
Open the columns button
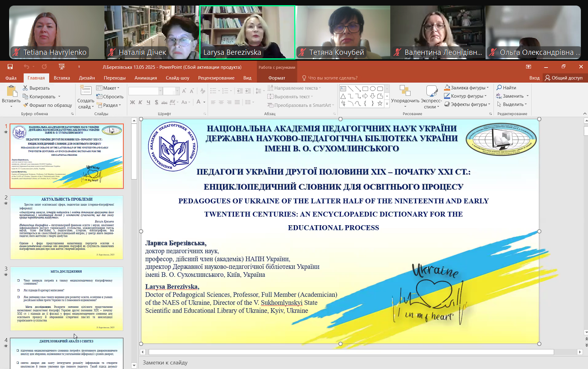tap(249, 102)
